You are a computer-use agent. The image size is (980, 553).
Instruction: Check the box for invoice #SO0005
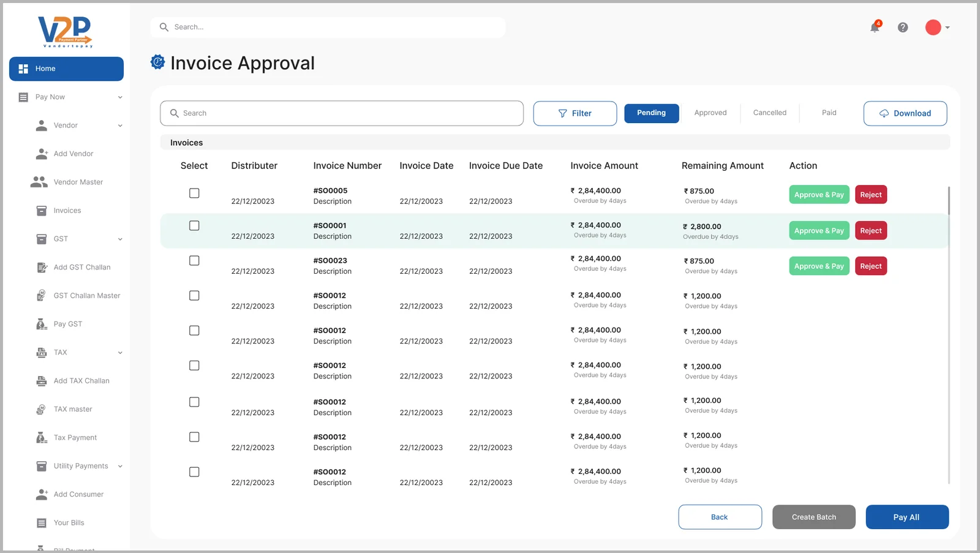pyautogui.click(x=194, y=193)
